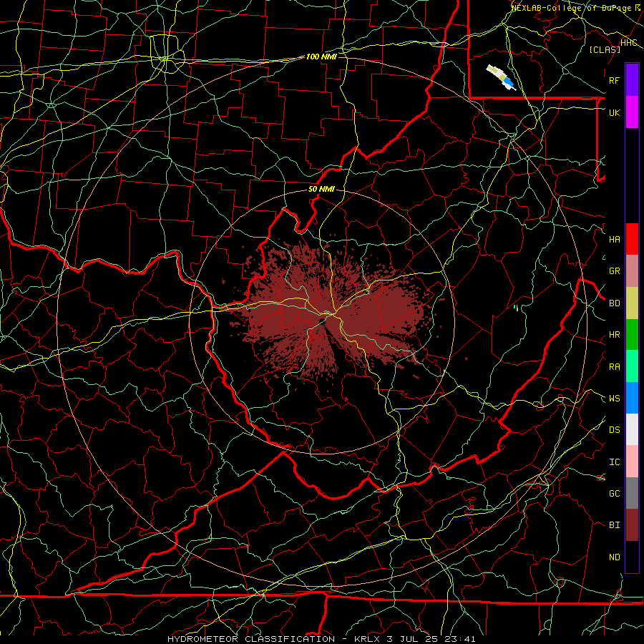This screenshot has height=644, width=644.
Task: Click the IC legend label
Action: pos(614,462)
